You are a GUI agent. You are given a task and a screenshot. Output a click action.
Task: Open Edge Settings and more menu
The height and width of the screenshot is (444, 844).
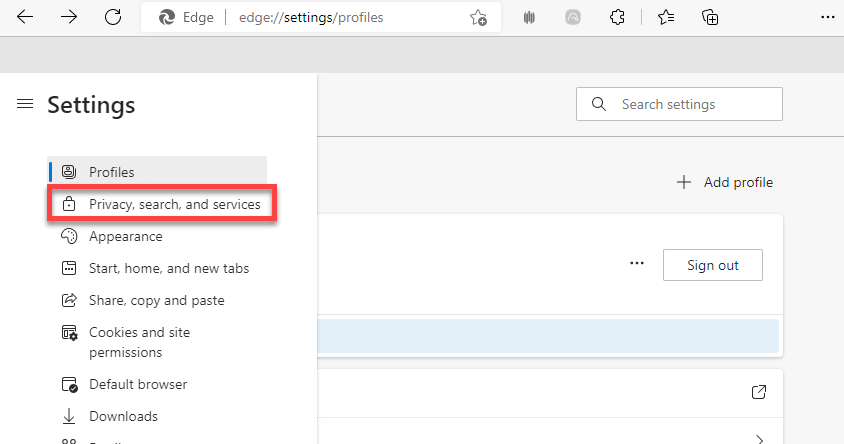coord(826,17)
